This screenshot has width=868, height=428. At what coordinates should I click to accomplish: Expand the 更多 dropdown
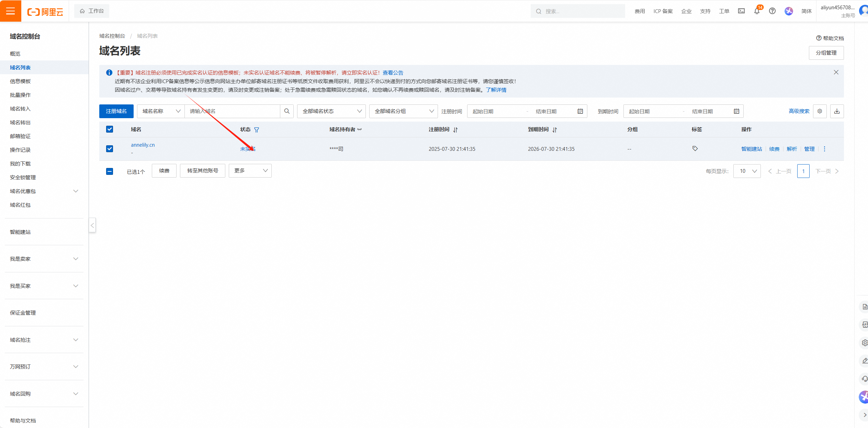pos(250,171)
